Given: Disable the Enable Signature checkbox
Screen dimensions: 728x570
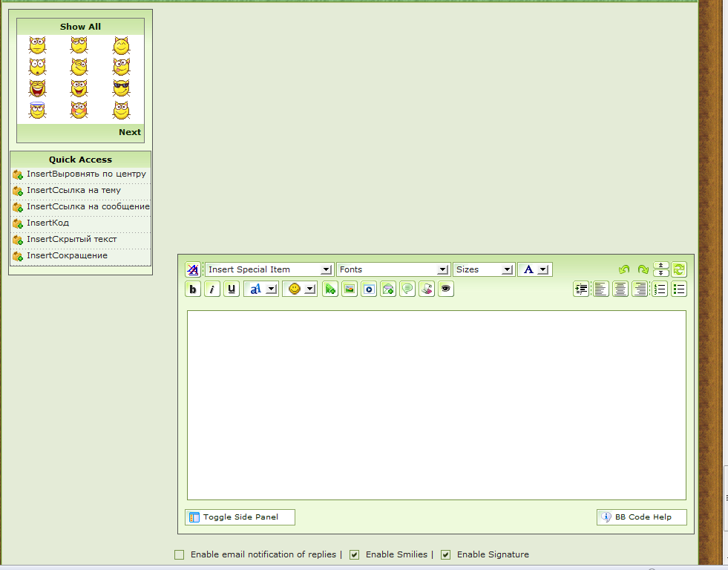Looking at the screenshot, I should (x=446, y=554).
